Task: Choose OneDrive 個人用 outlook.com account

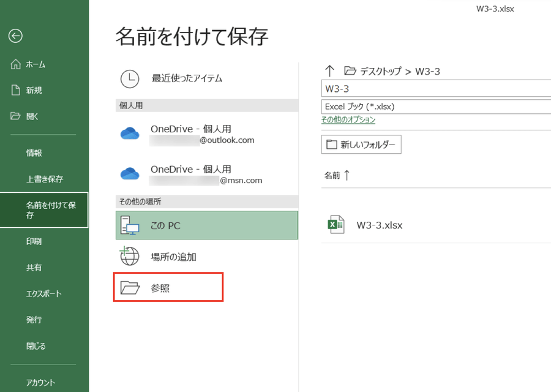Action: (207, 134)
